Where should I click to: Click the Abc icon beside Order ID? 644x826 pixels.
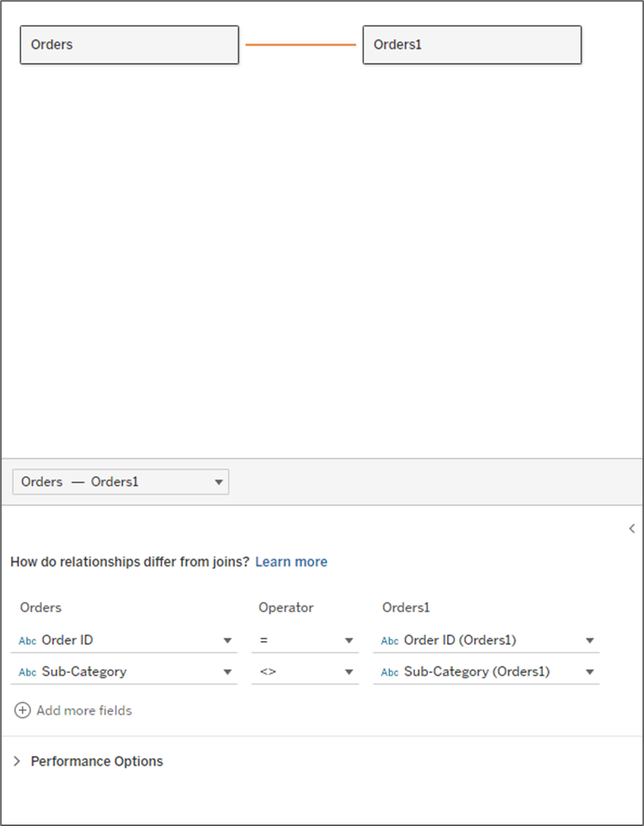click(27, 641)
